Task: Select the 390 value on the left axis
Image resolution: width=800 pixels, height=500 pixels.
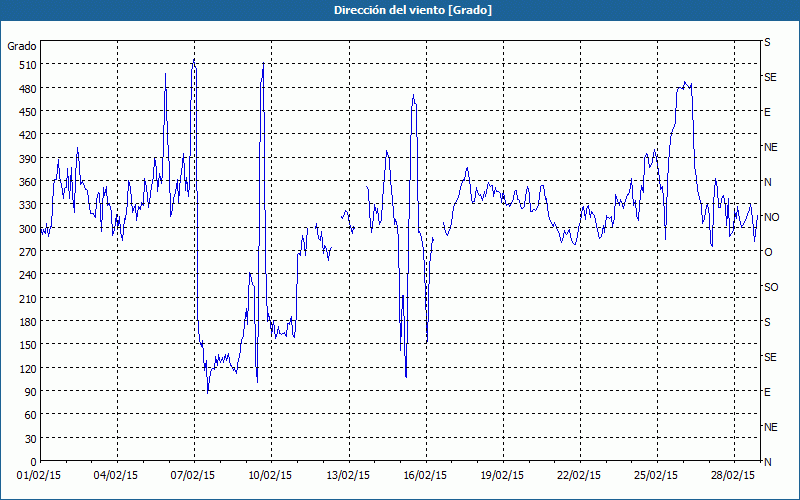Action: 28,159
